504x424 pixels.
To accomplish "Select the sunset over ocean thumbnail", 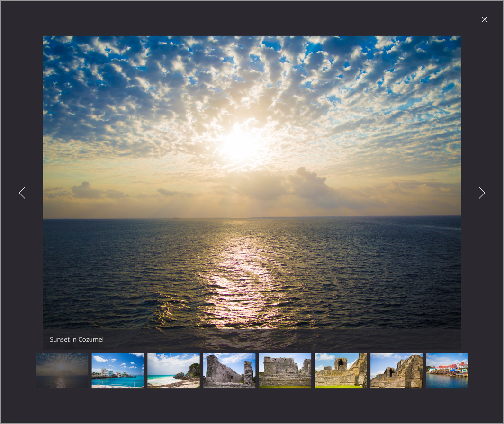I will tap(62, 371).
